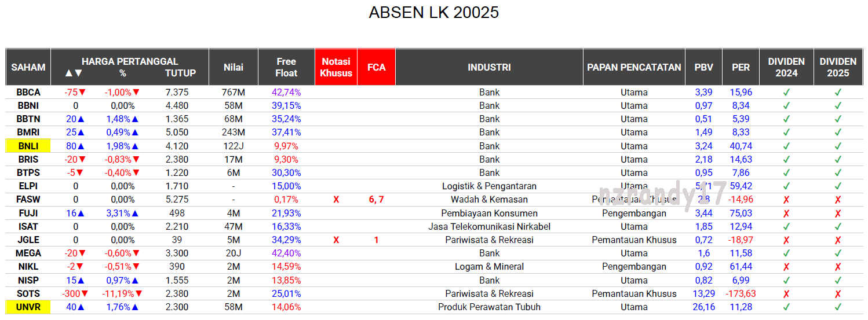This screenshot has width=868, height=320.
Task: Click the 3,31% change for FUJI
Action: coord(122,214)
